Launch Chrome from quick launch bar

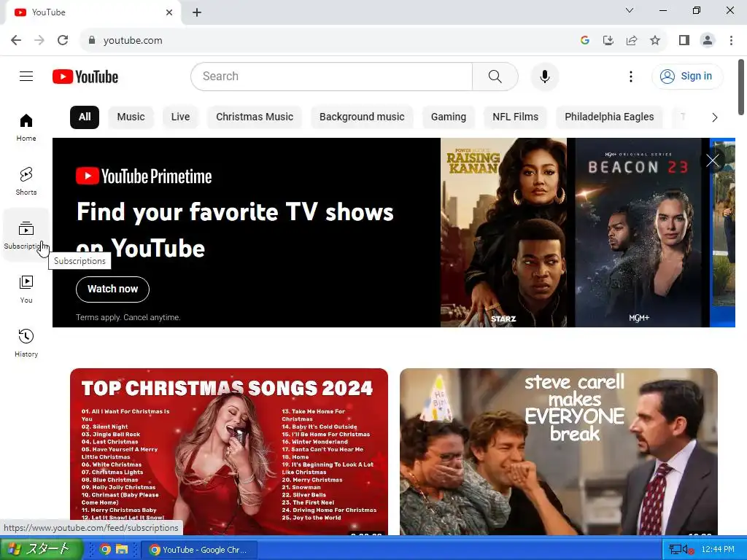point(105,550)
